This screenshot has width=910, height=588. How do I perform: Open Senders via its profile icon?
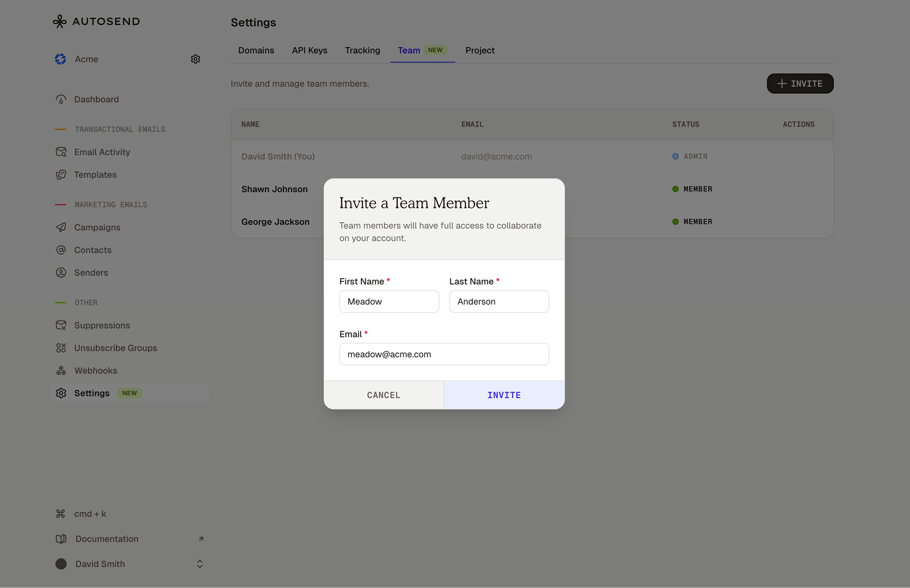(x=61, y=273)
